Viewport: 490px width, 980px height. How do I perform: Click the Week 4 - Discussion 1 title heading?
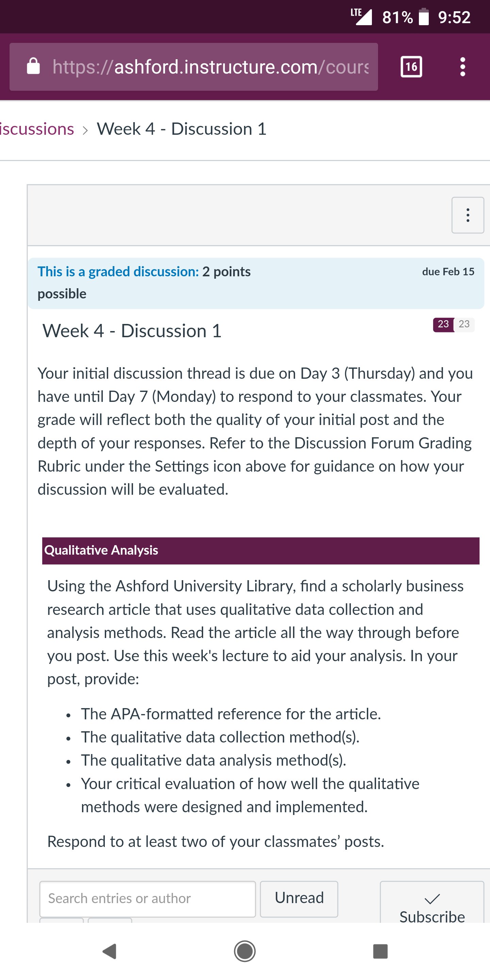tap(132, 331)
